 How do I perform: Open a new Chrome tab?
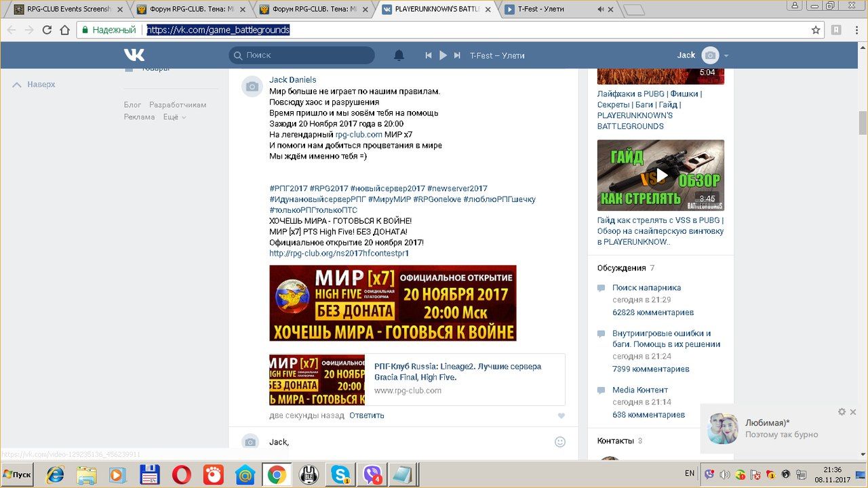coord(633,10)
